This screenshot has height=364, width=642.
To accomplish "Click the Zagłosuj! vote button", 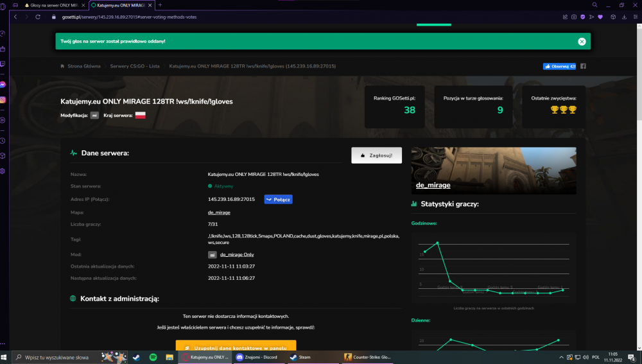I will 376,155.
